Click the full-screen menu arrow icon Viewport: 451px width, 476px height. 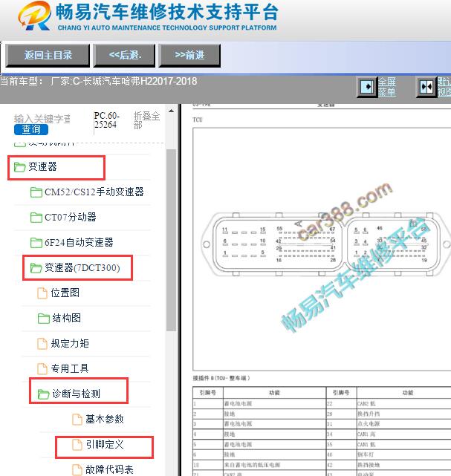(x=367, y=87)
